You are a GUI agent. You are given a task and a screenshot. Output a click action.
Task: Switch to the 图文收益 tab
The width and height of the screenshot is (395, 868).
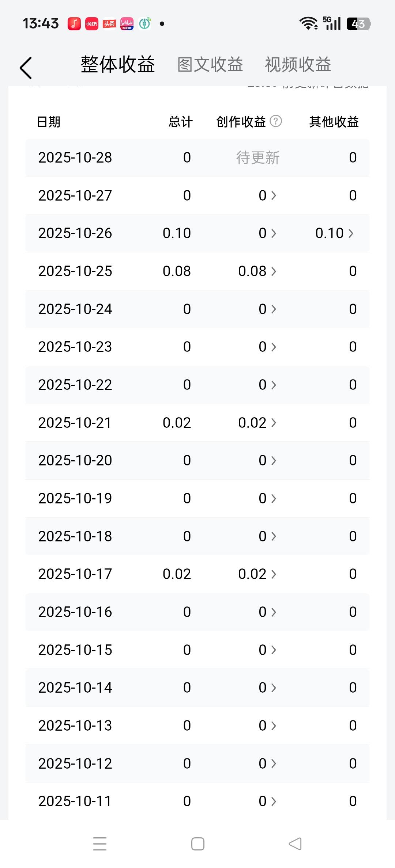pyautogui.click(x=210, y=65)
